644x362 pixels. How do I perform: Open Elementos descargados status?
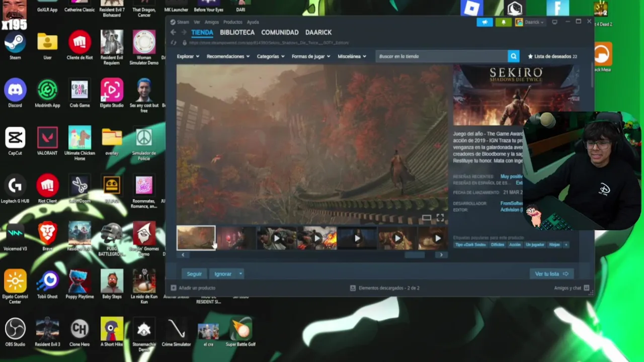coord(385,288)
